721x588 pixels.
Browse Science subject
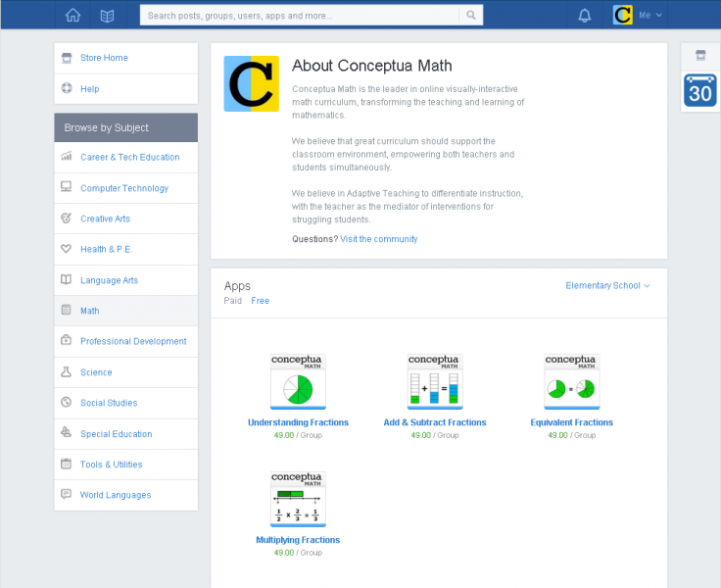point(96,372)
